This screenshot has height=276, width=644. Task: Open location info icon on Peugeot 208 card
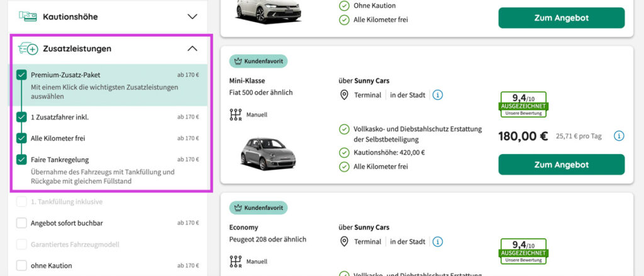[438, 241]
